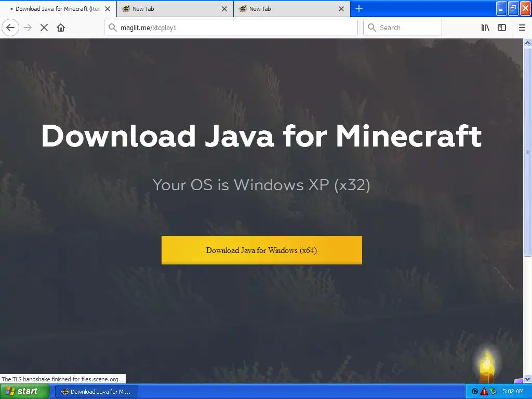Click the magnifier icon in the address bar
Screen dimensions: 532x399
pos(113,28)
